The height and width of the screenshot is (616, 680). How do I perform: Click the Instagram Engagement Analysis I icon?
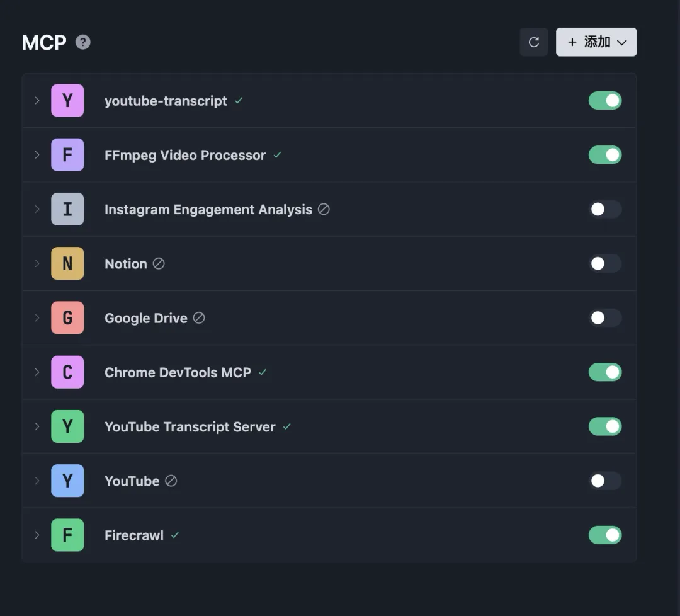click(67, 209)
